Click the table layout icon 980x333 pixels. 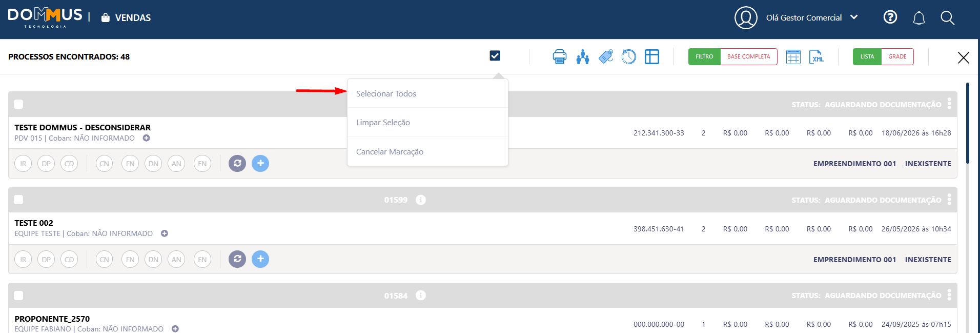(x=652, y=56)
